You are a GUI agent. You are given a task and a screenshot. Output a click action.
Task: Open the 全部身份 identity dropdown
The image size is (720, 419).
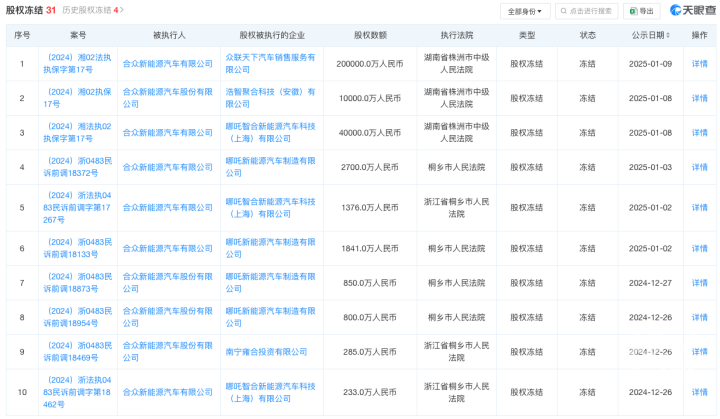coord(525,11)
